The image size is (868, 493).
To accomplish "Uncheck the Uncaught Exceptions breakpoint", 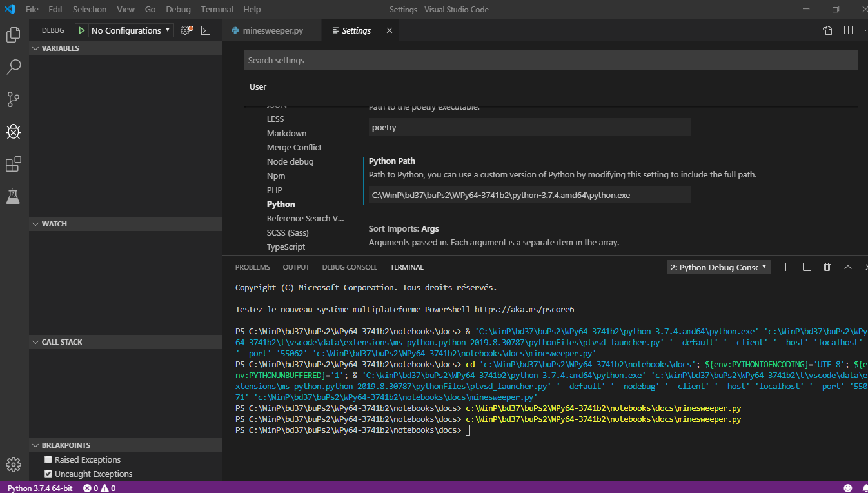I will tap(48, 474).
